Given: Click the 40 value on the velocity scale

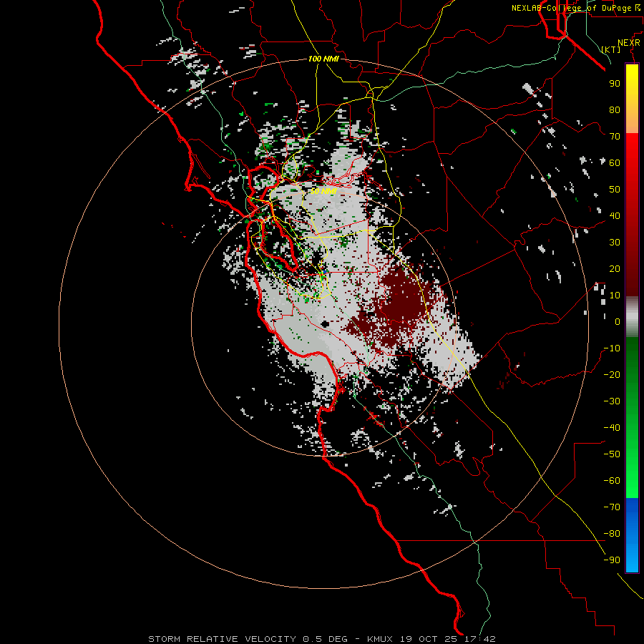Looking at the screenshot, I should tap(615, 215).
